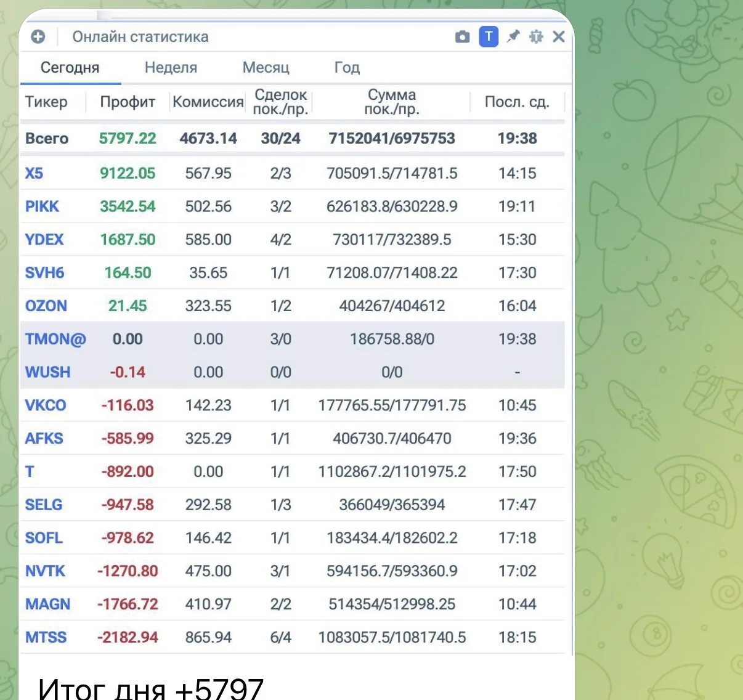Select the WUSH ticker
The width and height of the screenshot is (743, 700).
point(47,372)
